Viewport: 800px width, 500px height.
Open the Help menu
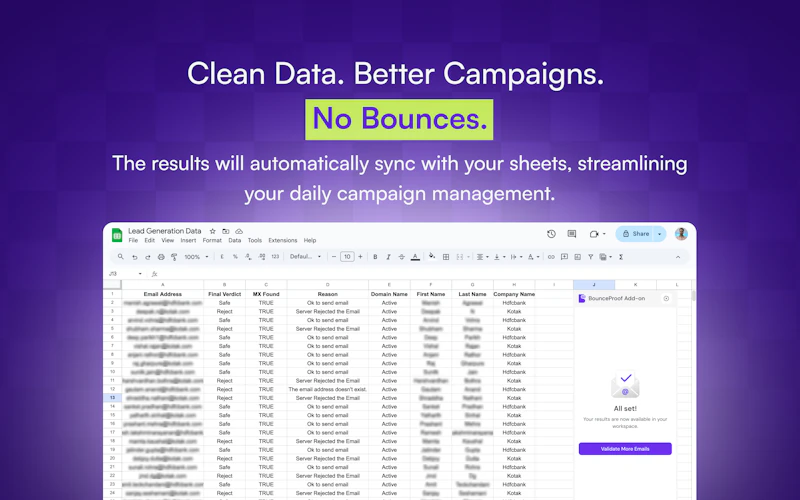(310, 240)
